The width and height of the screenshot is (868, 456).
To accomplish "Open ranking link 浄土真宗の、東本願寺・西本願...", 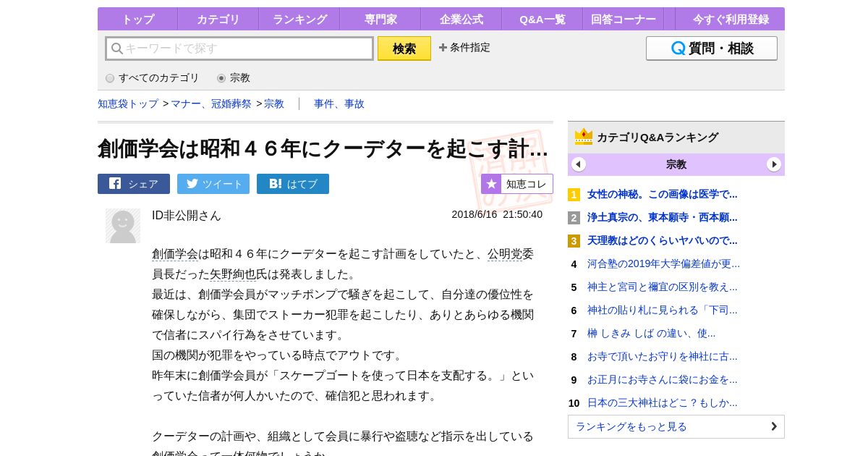I will [x=663, y=217].
